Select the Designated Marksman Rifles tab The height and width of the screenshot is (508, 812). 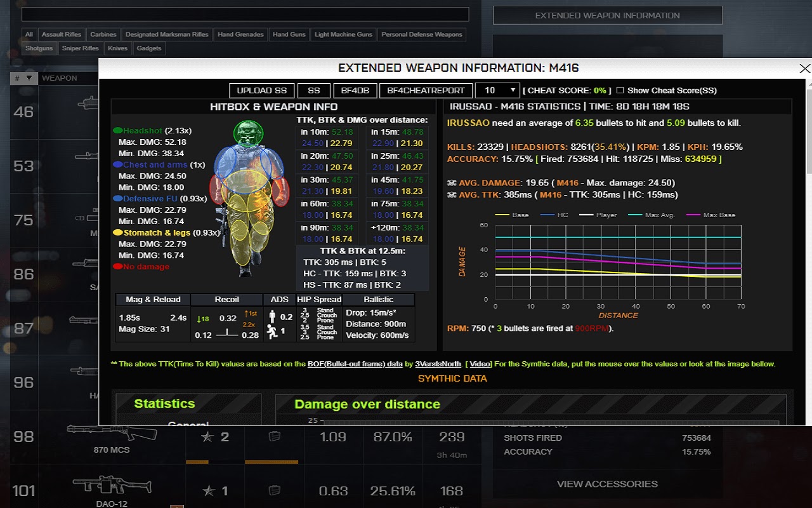167,34
